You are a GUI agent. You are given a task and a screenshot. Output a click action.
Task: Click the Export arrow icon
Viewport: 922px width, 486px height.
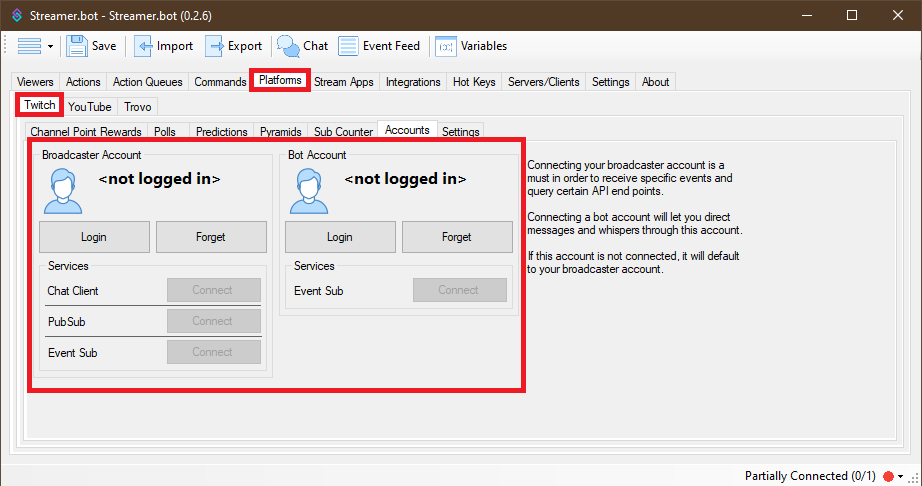pyautogui.click(x=215, y=46)
